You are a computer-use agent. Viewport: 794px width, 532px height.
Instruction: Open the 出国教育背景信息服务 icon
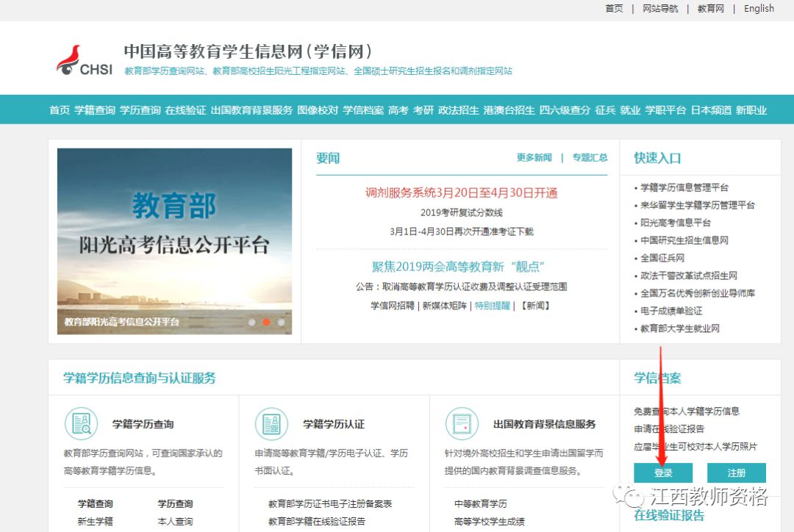462,424
